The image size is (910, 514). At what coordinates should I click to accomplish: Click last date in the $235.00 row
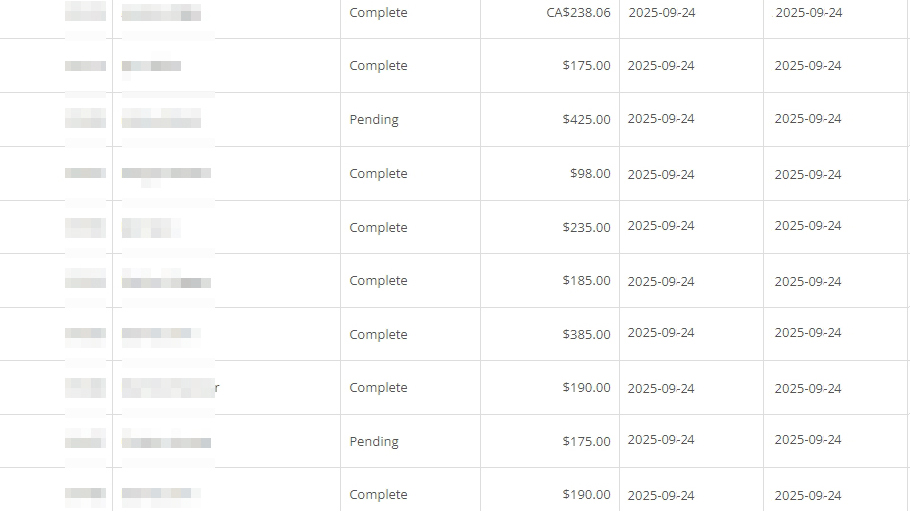click(808, 226)
